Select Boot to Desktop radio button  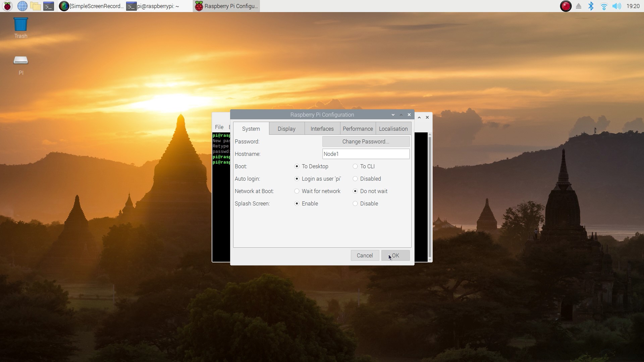click(297, 166)
